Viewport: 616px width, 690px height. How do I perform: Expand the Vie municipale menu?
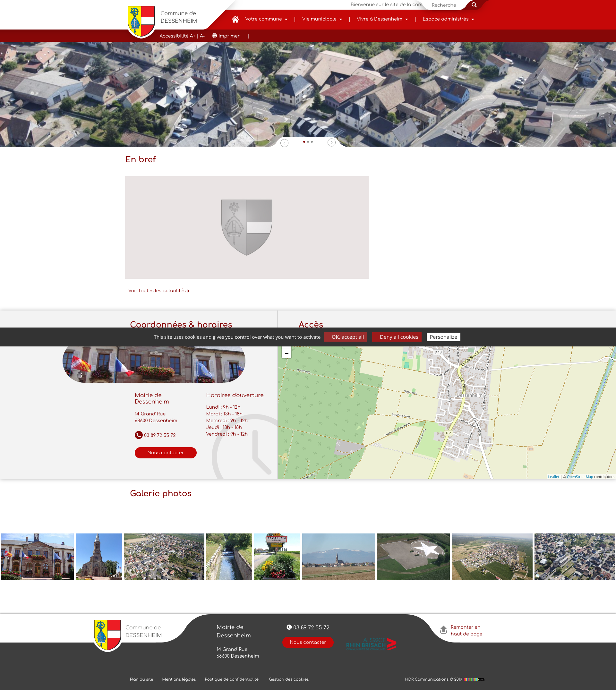pyautogui.click(x=322, y=19)
